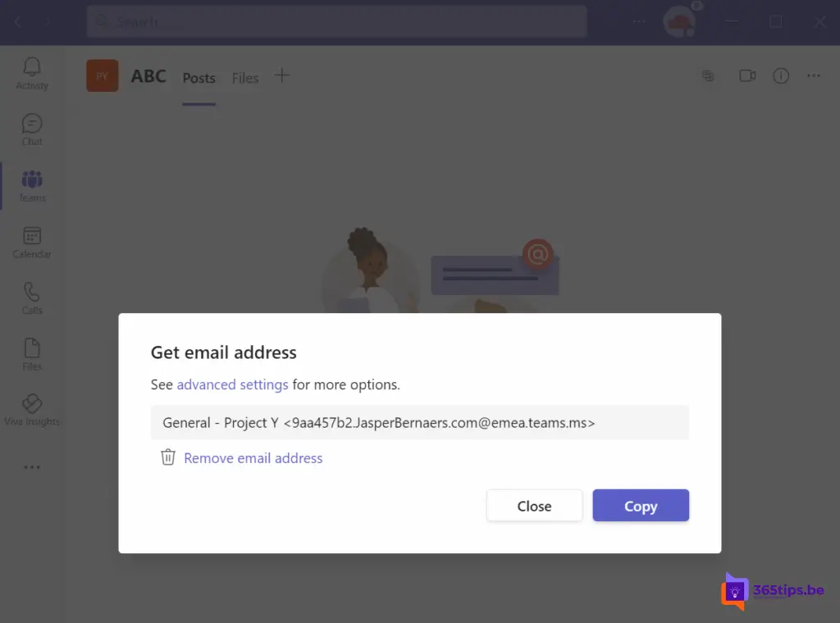Select the Teams icon in sidebar
The image size is (840, 623).
click(32, 180)
